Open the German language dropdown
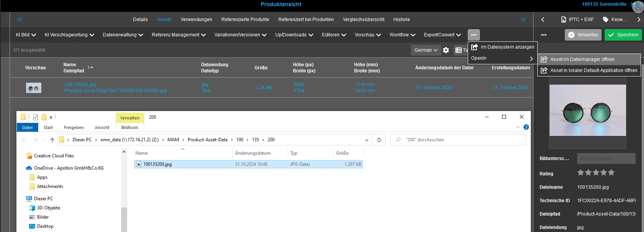 426,50
